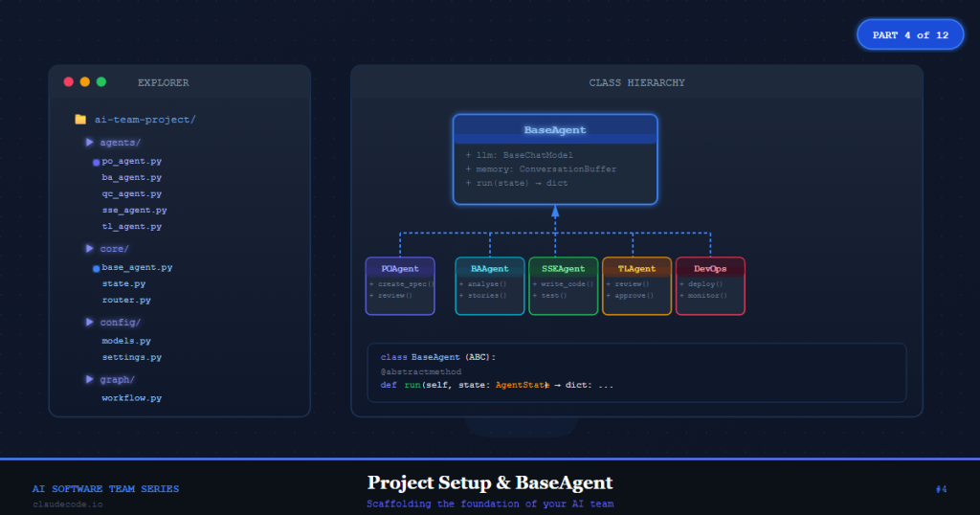The image size is (980, 515).
Task: Open qc_agent.py file
Action: click(132, 193)
